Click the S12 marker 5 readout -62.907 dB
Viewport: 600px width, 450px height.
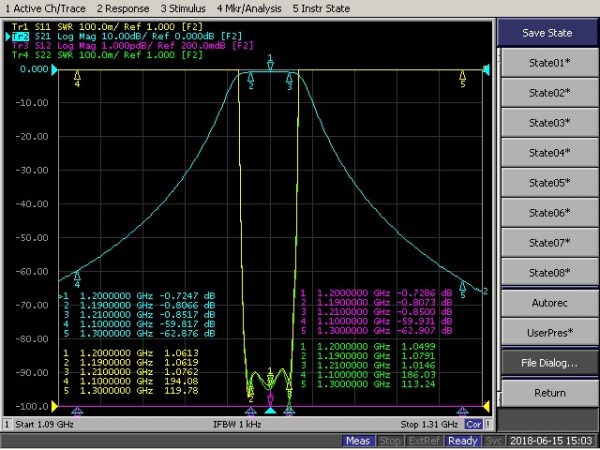424,331
